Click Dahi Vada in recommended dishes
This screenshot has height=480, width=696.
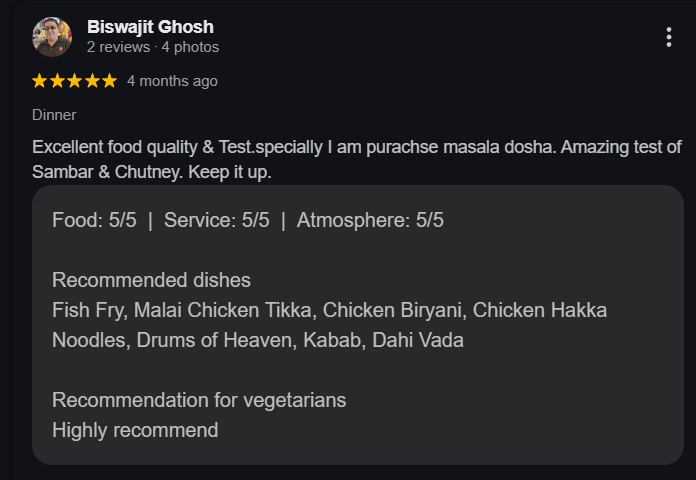[x=418, y=340]
